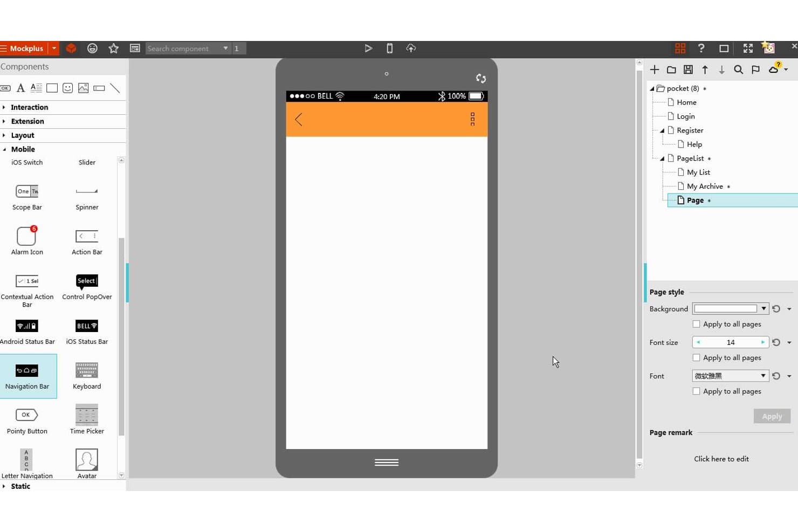Rotate the device with the top-right phone icon
The image size is (798, 532).
click(481, 78)
